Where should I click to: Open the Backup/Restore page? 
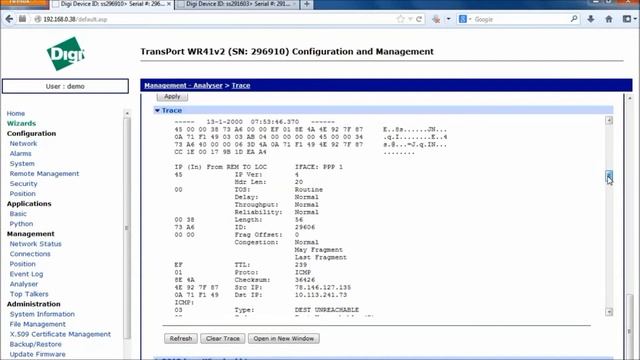coord(36,344)
